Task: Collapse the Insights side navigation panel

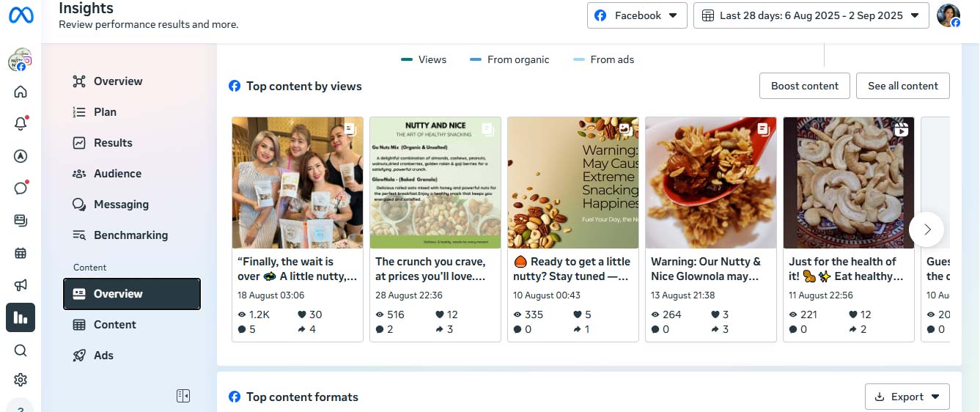Action: pos(183,396)
